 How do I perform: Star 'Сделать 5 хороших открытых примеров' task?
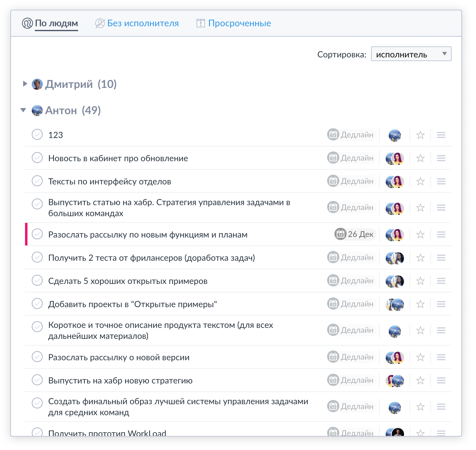click(x=420, y=281)
